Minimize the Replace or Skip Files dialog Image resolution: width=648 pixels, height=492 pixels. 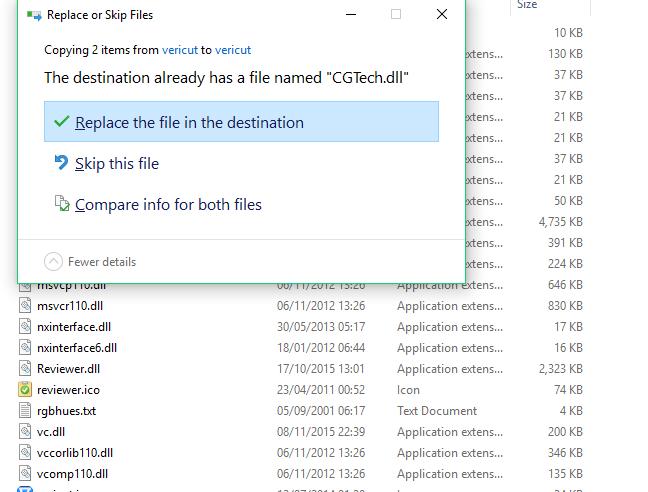click(351, 14)
